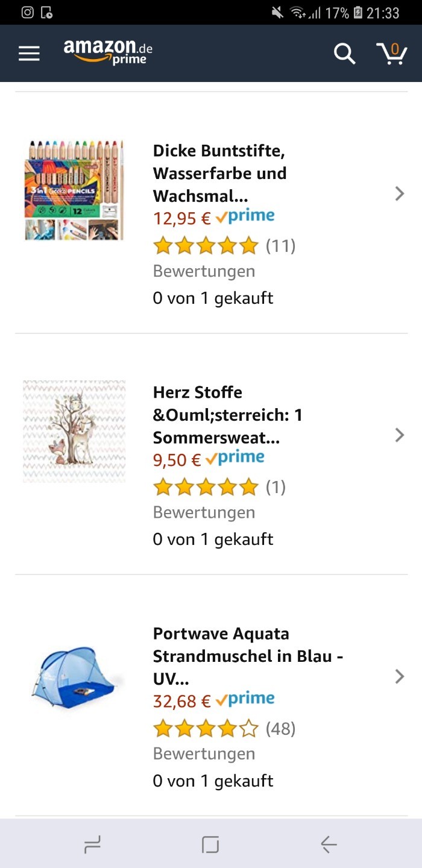The width and height of the screenshot is (422, 868).
Task: Tap the 32,68 € price
Action: click(x=182, y=701)
